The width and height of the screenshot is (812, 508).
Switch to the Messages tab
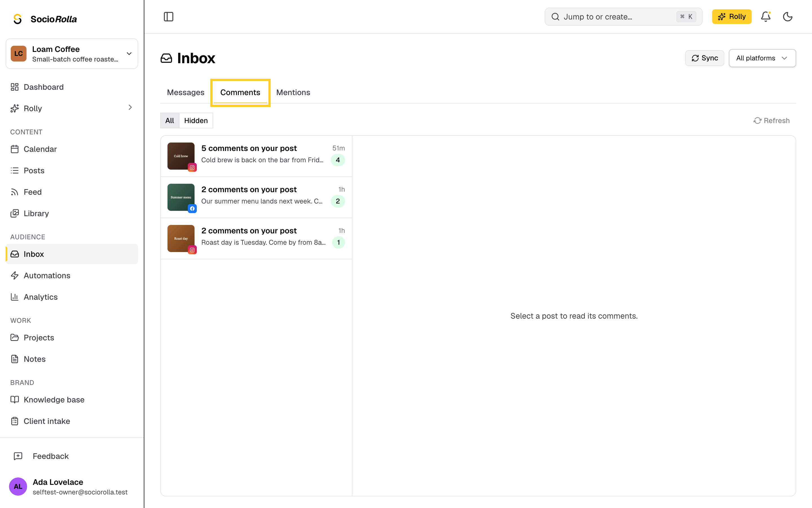[x=186, y=92]
